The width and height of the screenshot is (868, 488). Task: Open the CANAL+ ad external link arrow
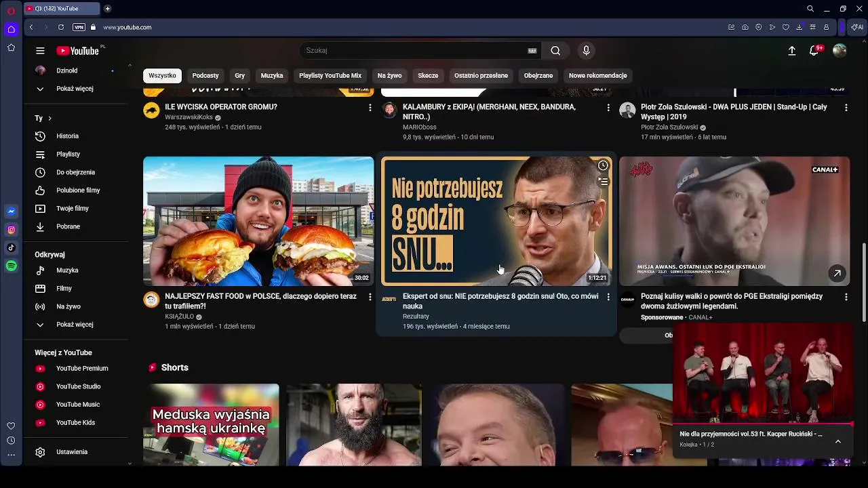coord(837,273)
